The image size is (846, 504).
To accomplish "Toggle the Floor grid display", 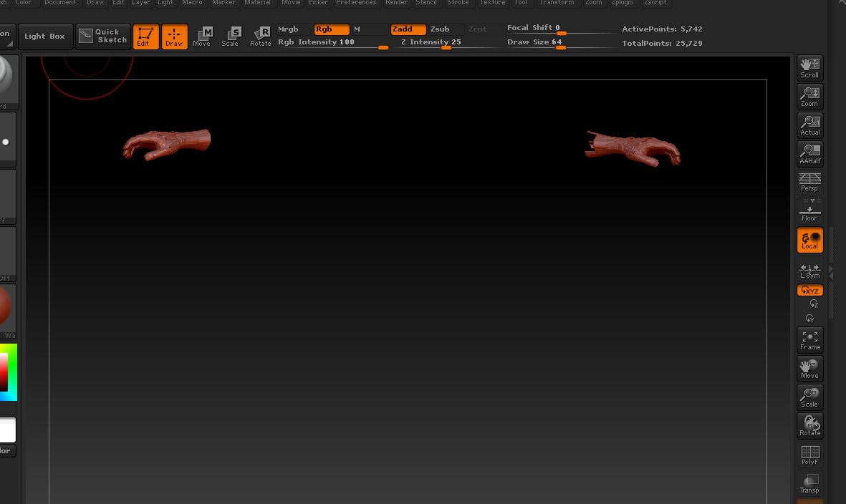I will [x=809, y=211].
